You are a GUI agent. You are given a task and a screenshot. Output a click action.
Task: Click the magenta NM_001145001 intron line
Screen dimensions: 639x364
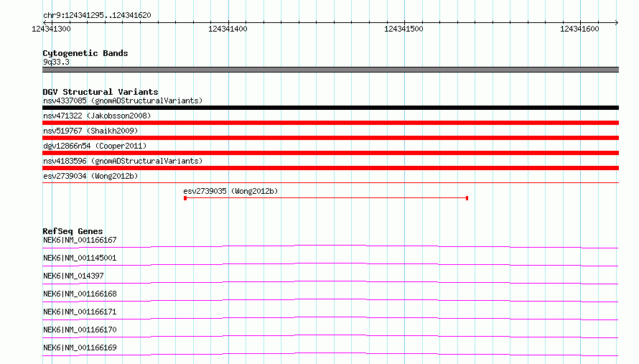[330, 263]
